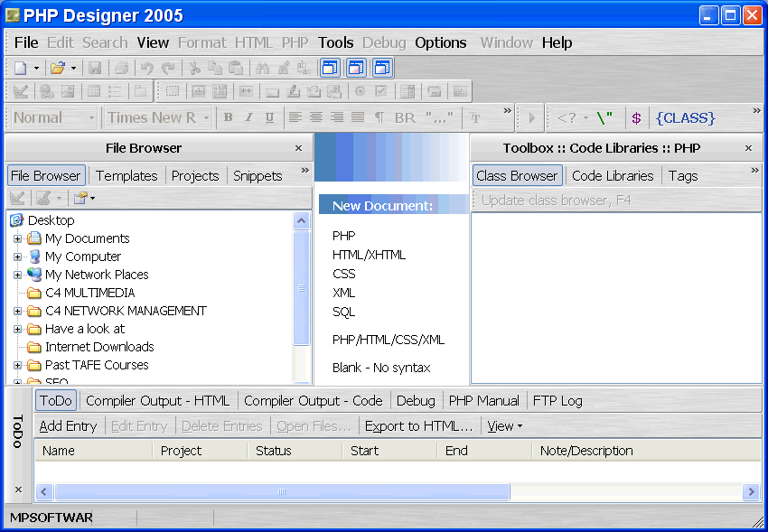
Task: Expand the My Computer tree node
Action: pyautogui.click(x=18, y=257)
